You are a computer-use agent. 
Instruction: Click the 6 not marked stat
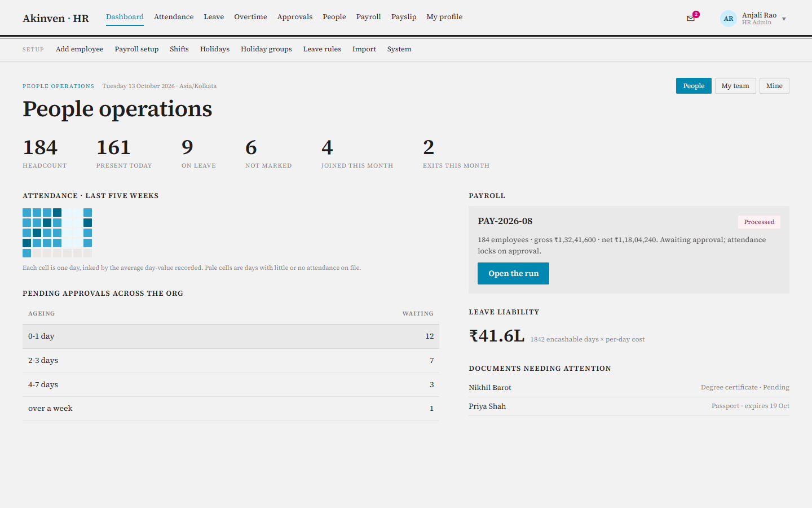[x=268, y=153]
